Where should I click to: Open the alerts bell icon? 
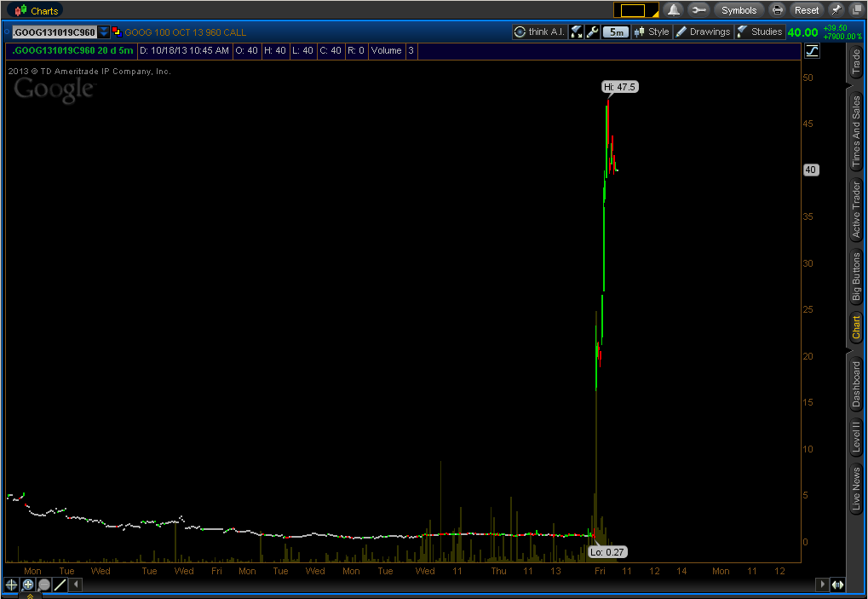point(673,10)
